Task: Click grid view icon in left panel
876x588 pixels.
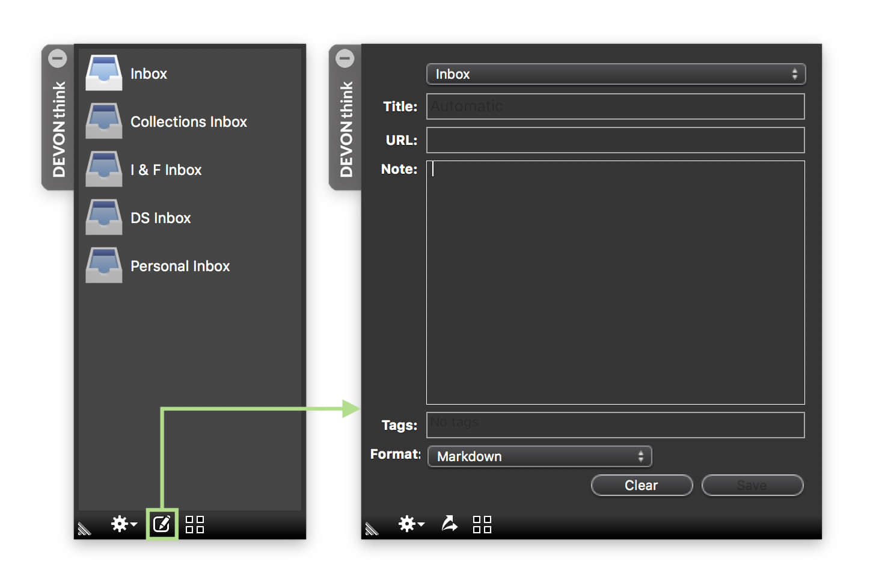Action: (195, 524)
